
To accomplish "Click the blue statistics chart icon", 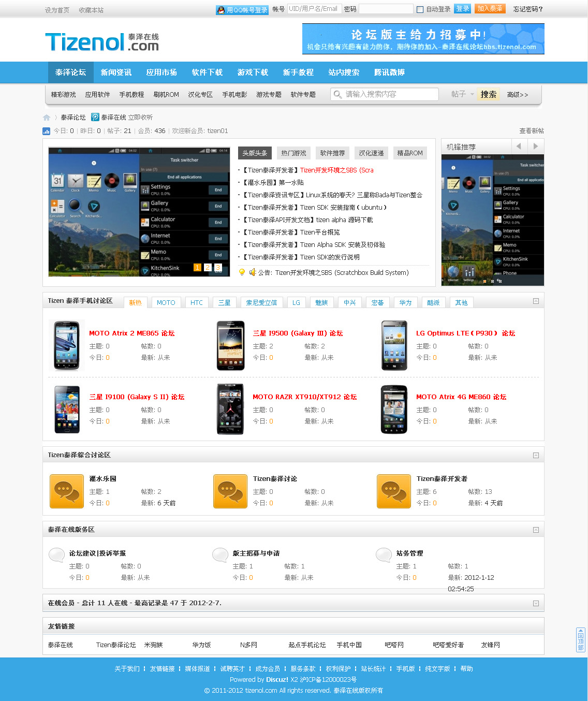I will (x=47, y=131).
